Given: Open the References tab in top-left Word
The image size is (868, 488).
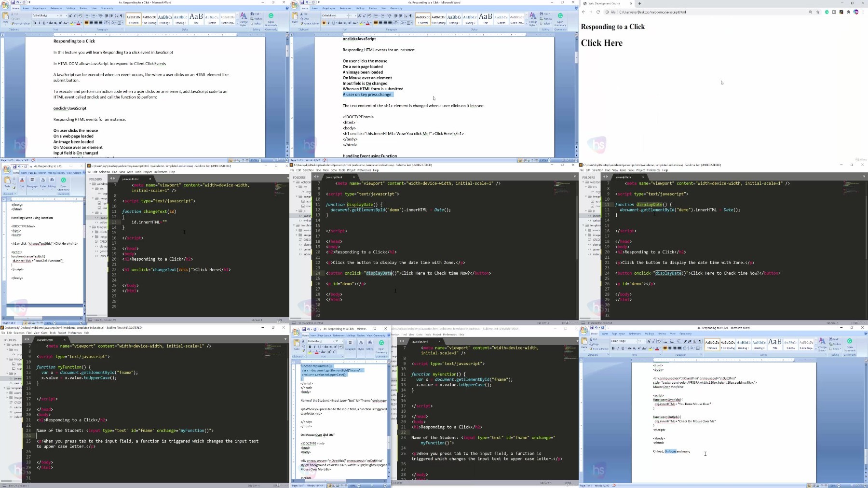Looking at the screenshot, I should pos(56,8).
